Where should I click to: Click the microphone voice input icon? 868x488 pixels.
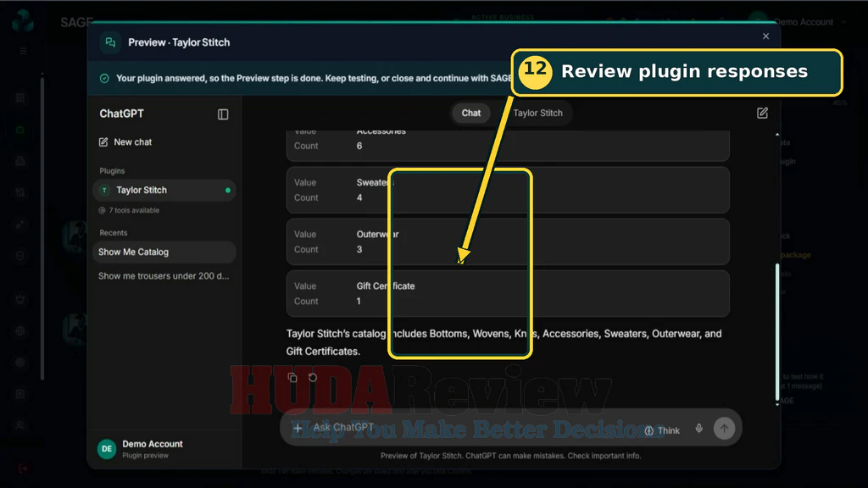coord(699,428)
